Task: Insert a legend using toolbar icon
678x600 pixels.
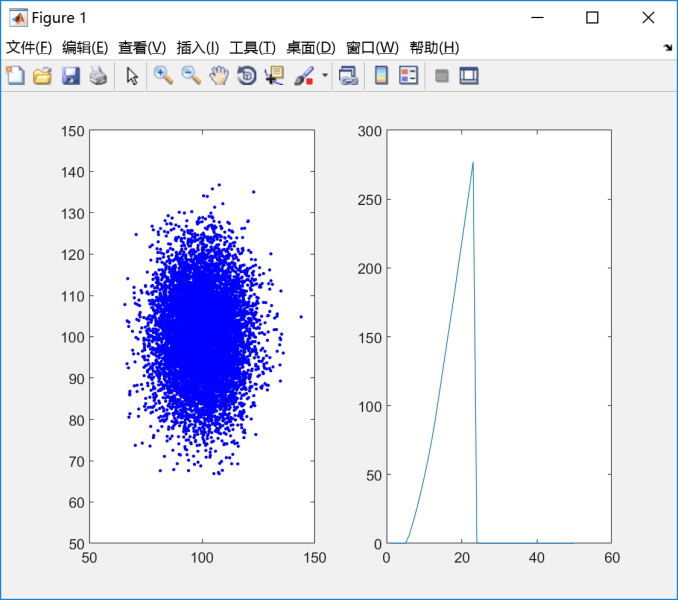Action: pyautogui.click(x=409, y=76)
